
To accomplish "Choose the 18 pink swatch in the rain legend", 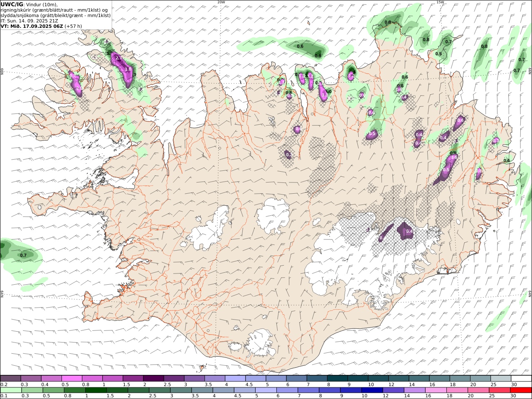I will [x=457, y=390].
